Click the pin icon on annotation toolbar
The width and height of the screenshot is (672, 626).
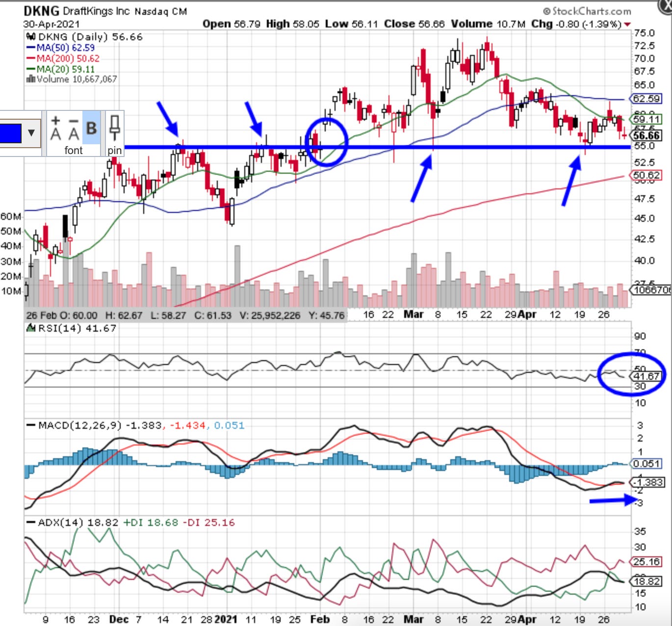(114, 128)
